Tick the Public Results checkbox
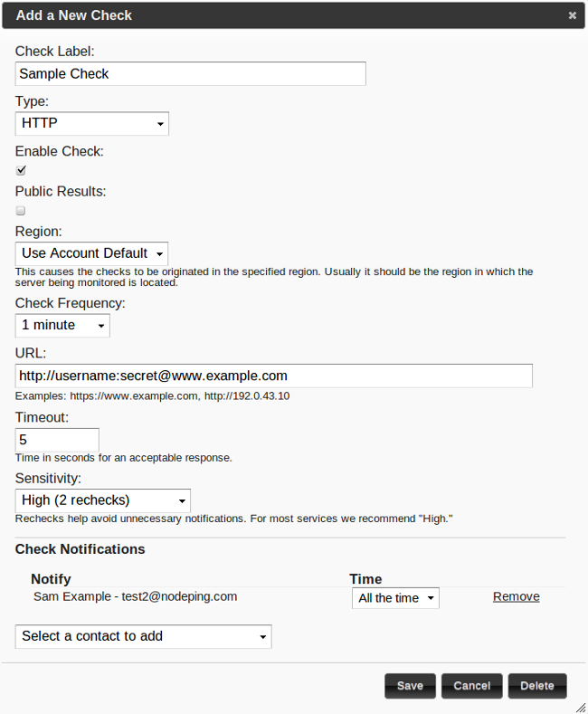Image resolution: width=588 pixels, height=714 pixels. click(21, 210)
